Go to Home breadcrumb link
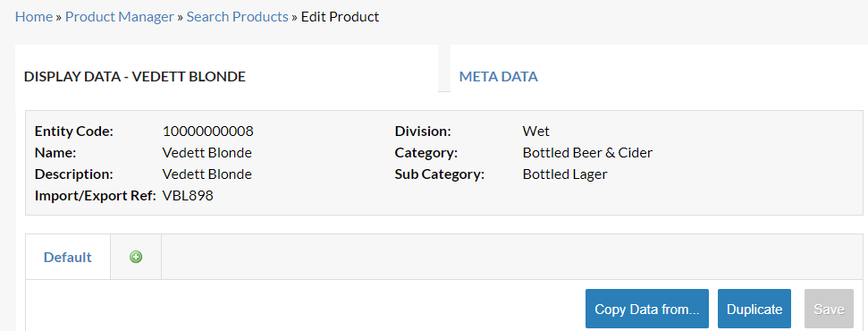This screenshot has height=331, width=868. 34,17
